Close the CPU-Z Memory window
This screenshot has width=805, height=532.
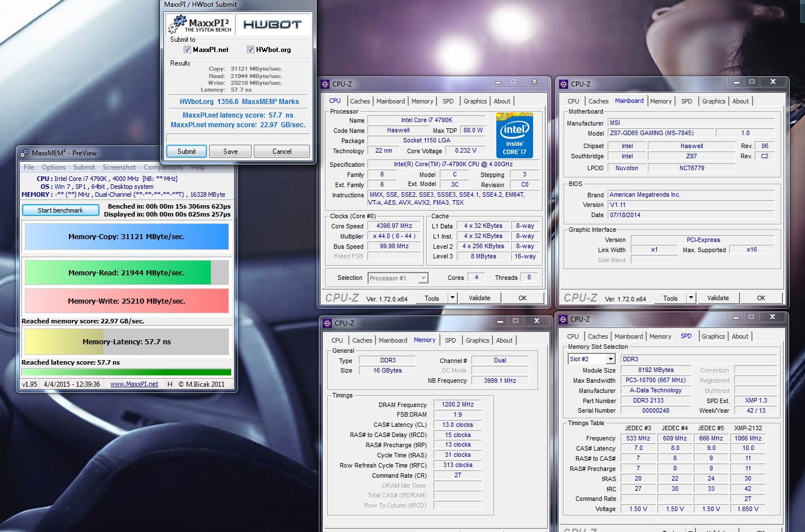(x=536, y=321)
